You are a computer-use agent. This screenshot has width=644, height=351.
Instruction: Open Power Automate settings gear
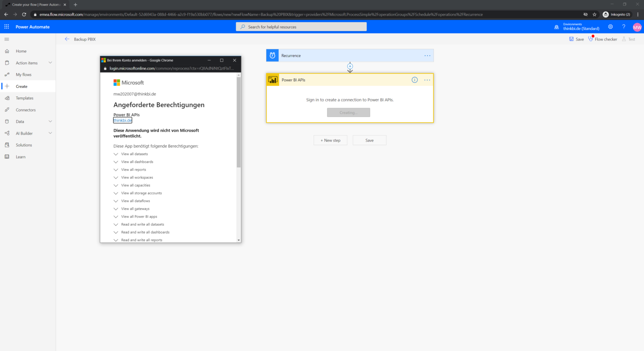610,26
